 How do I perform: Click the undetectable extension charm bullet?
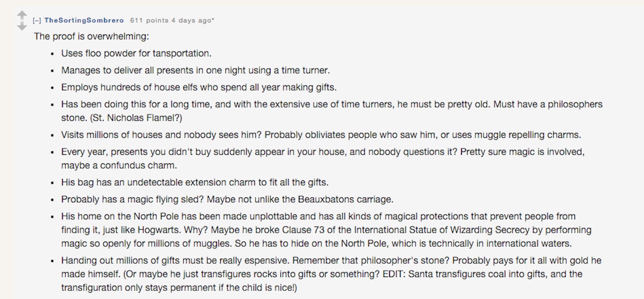195,183
